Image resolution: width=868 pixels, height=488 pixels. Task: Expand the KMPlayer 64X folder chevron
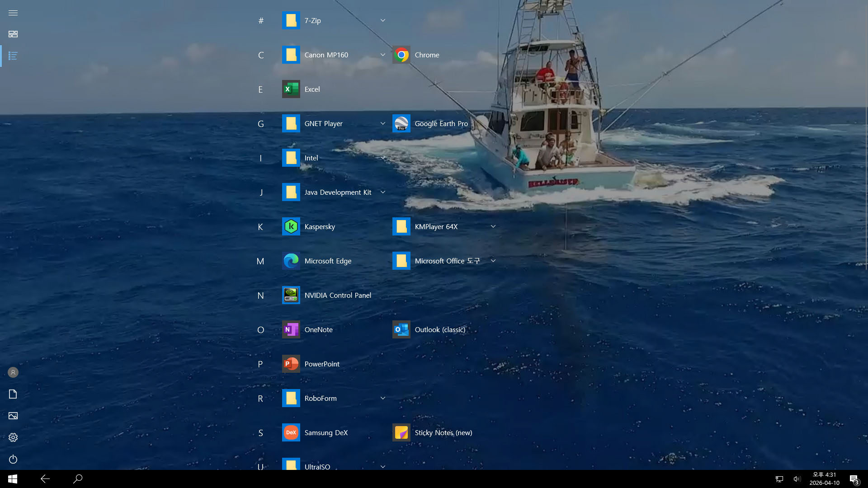click(493, 226)
